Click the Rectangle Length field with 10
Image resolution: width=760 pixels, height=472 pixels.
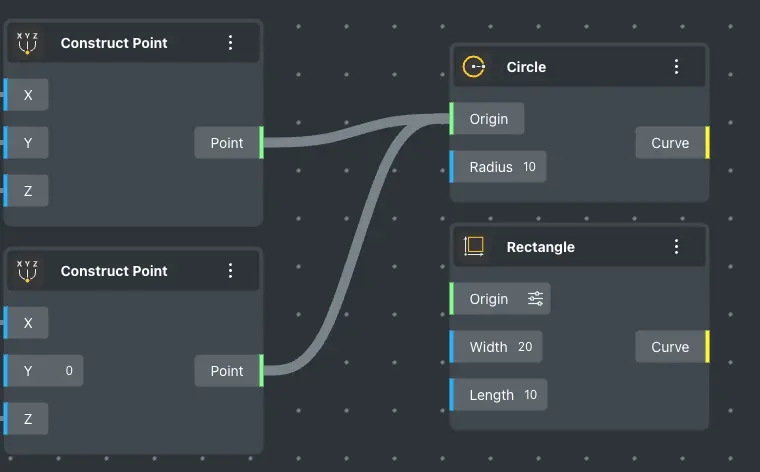(x=499, y=395)
